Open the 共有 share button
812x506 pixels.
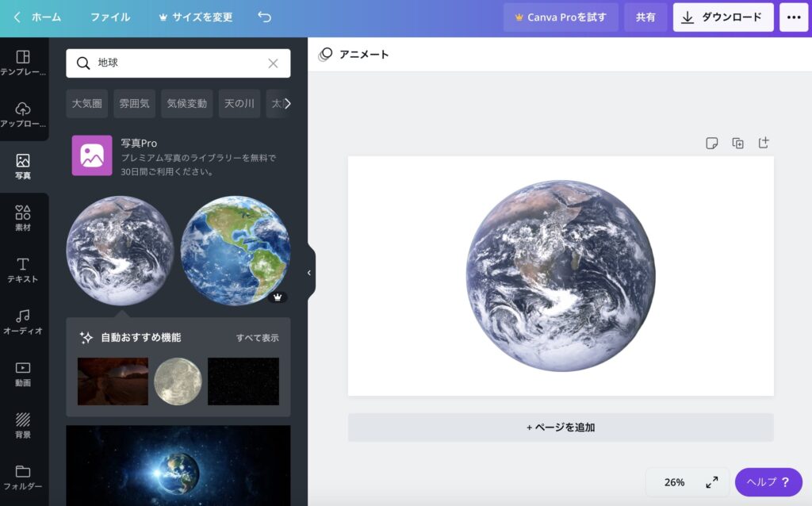pos(645,17)
